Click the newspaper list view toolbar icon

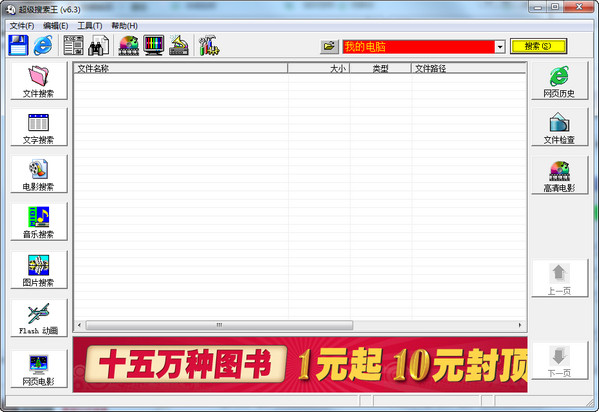[73, 45]
